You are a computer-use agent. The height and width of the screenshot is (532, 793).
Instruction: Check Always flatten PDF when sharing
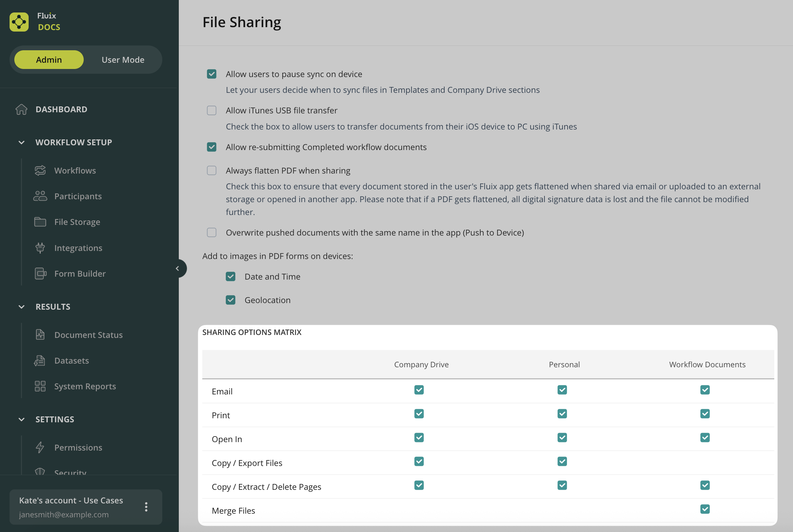point(211,171)
